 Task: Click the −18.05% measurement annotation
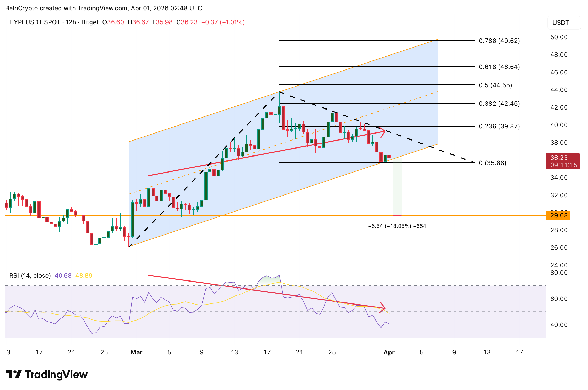[x=398, y=226]
